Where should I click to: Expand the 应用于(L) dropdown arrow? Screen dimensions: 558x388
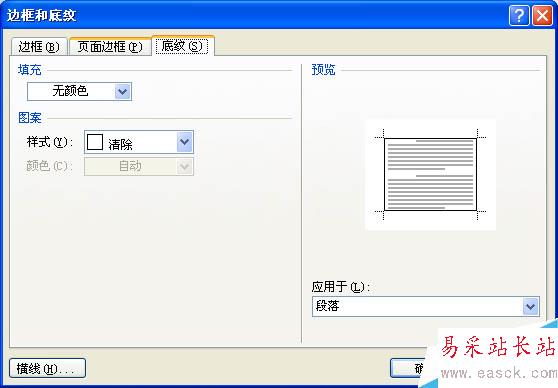(x=531, y=306)
